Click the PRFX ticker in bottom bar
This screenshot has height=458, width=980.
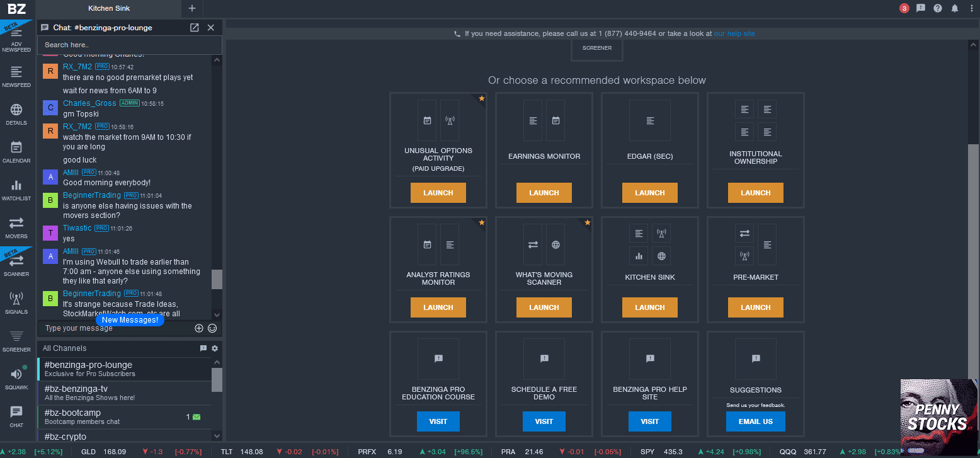pyautogui.click(x=367, y=452)
